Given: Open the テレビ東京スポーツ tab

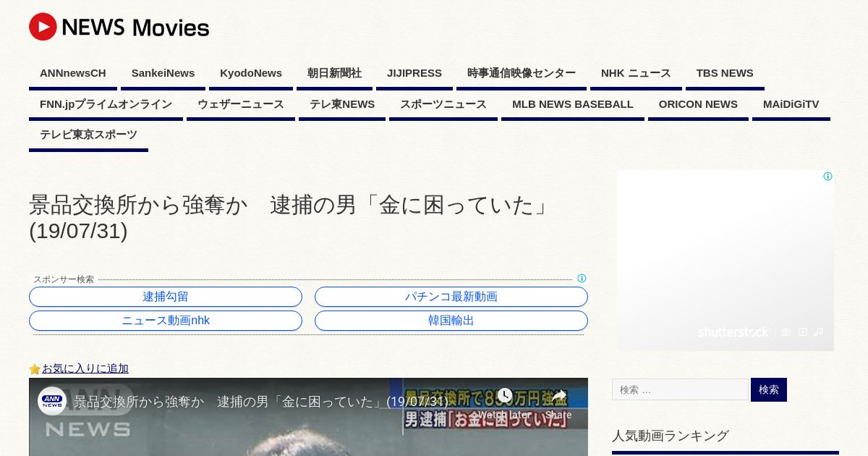Looking at the screenshot, I should coord(88,135).
